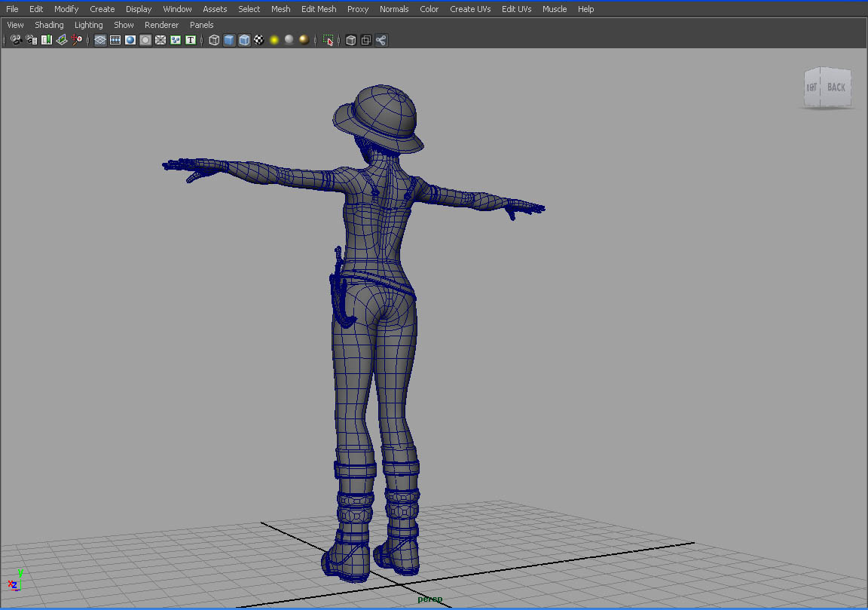Screen dimensions: 868x610
Task: Open the Shading panel menu
Action: (x=49, y=25)
